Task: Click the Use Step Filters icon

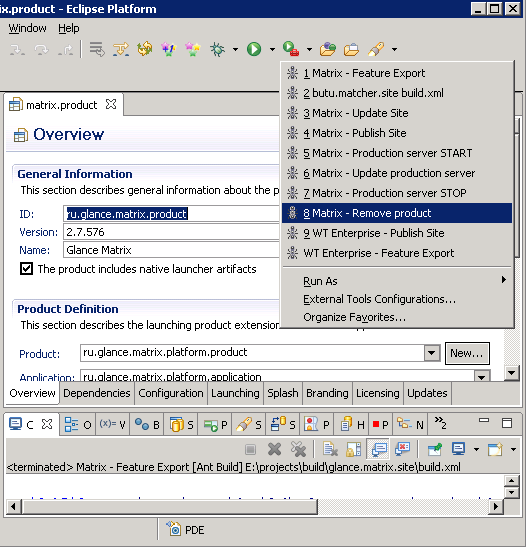Action: 121,49
